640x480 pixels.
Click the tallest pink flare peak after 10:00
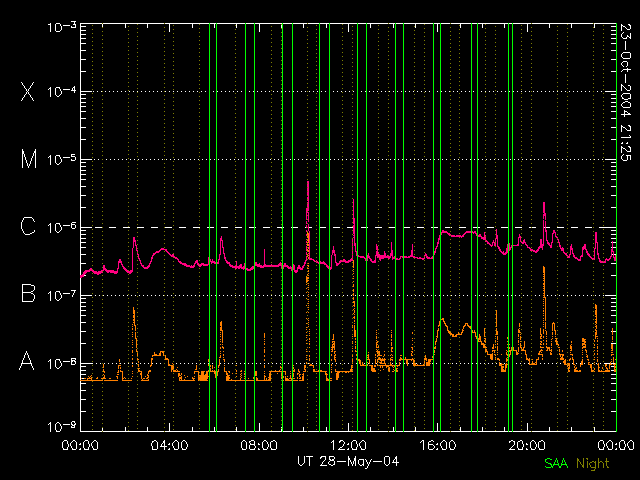(308, 182)
